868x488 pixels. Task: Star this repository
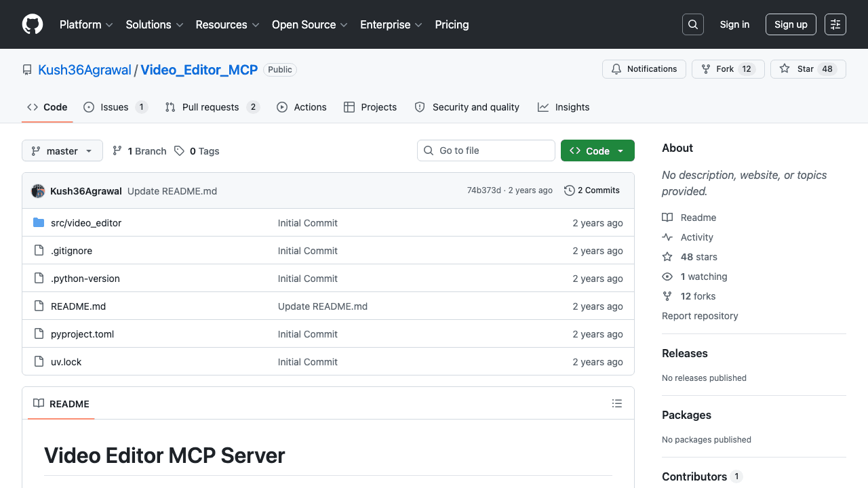point(808,69)
